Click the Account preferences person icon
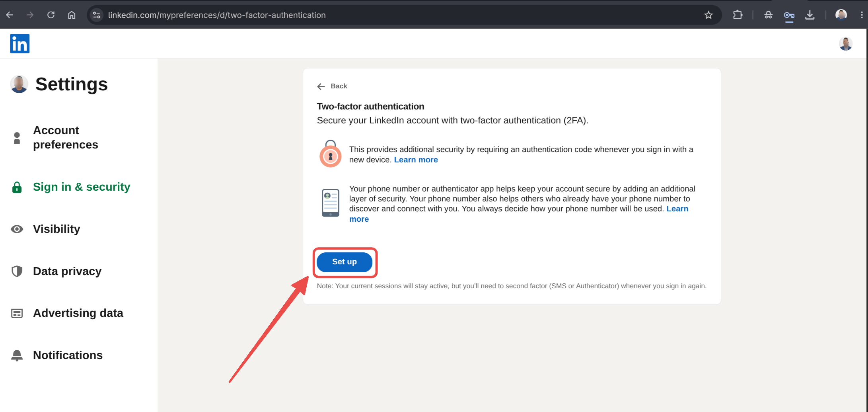The image size is (868, 412). 17,138
